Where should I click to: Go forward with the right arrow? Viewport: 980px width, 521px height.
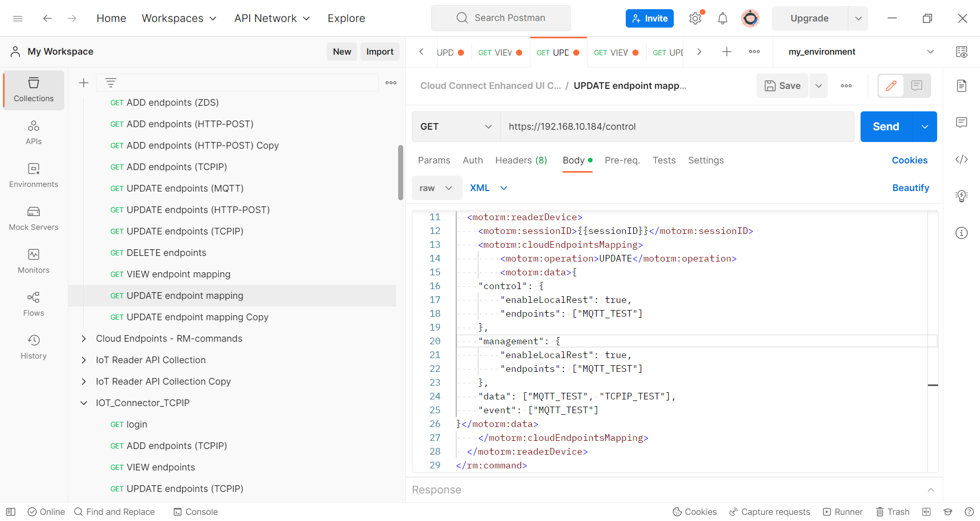click(x=72, y=18)
